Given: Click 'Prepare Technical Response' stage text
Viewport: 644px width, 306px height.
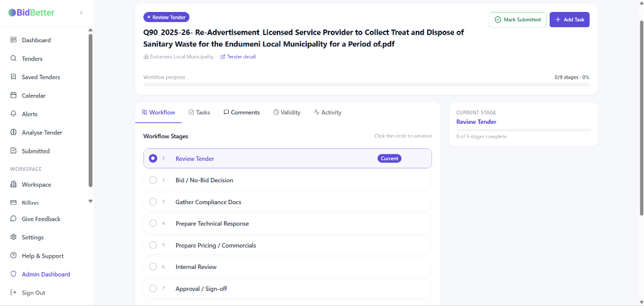Looking at the screenshot, I should tap(212, 224).
